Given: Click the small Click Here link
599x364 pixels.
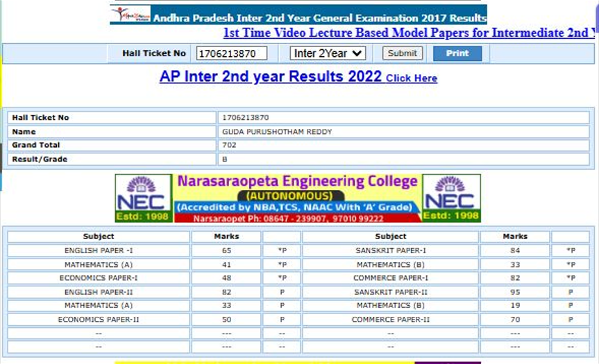Looking at the screenshot, I should 412,78.
